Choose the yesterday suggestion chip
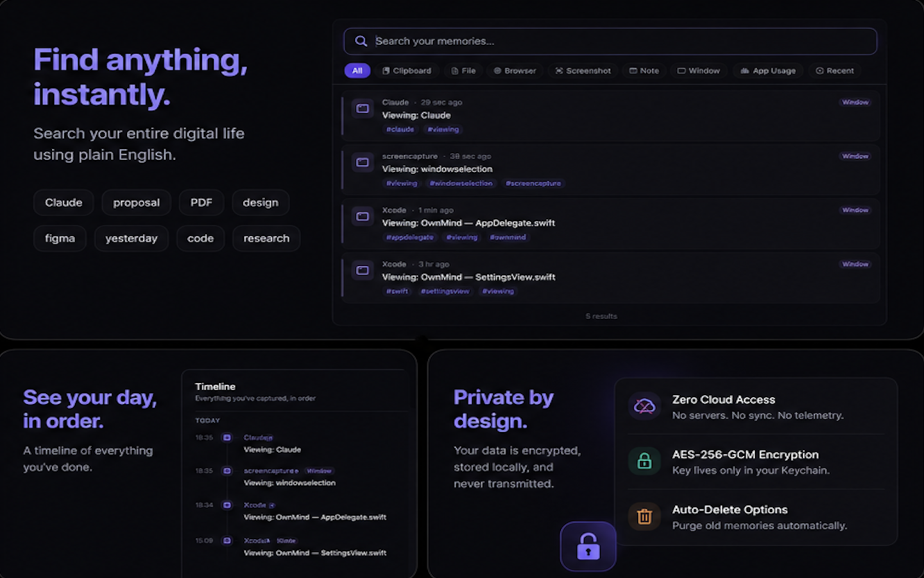This screenshot has width=924, height=578. (132, 238)
